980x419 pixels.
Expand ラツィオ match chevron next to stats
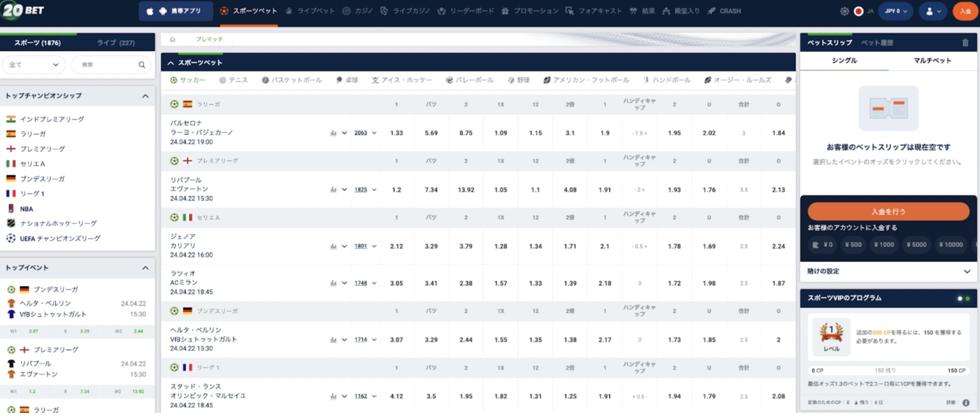tap(344, 283)
